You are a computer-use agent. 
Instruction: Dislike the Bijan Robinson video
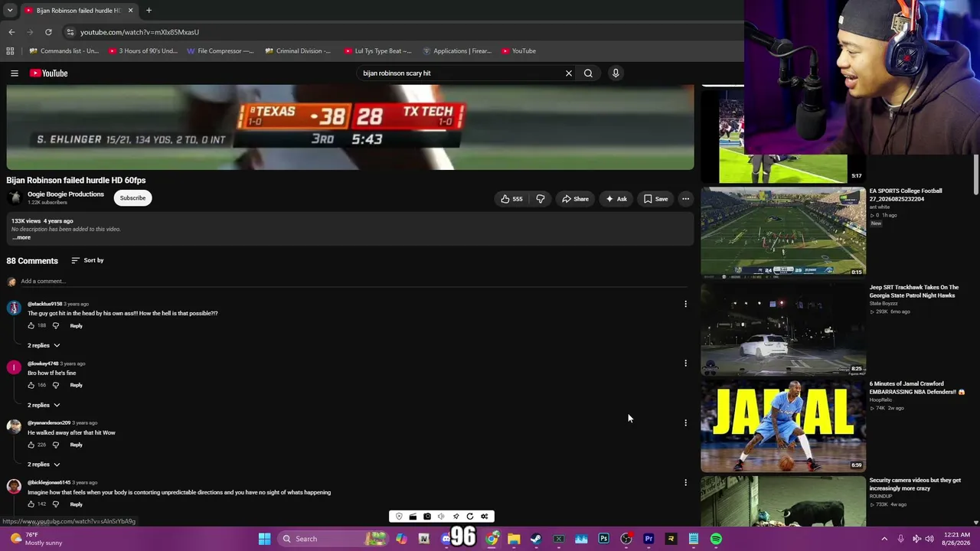pos(541,199)
